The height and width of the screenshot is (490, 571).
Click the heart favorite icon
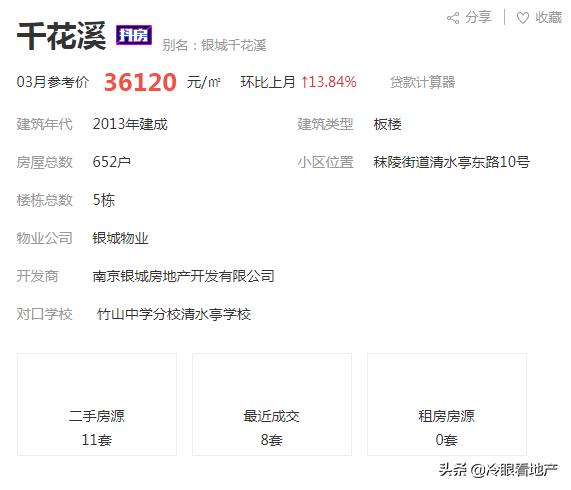523,17
